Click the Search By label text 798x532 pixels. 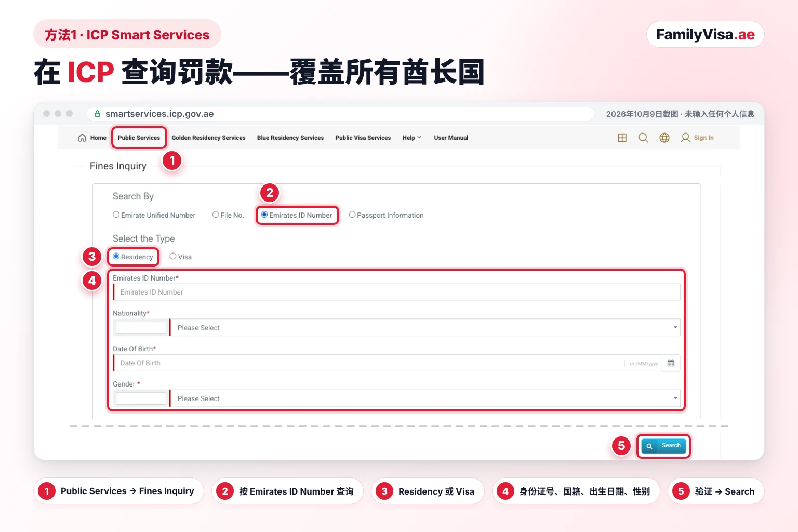tap(133, 196)
